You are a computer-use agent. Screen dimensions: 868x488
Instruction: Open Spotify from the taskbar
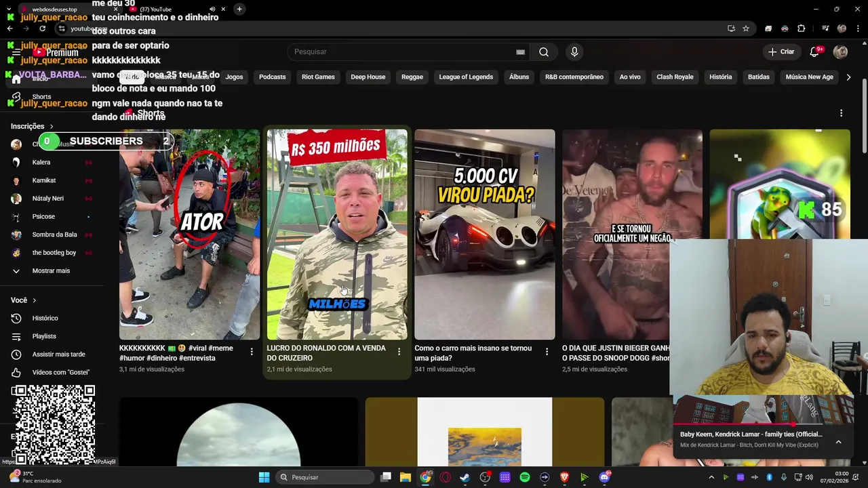click(x=525, y=477)
